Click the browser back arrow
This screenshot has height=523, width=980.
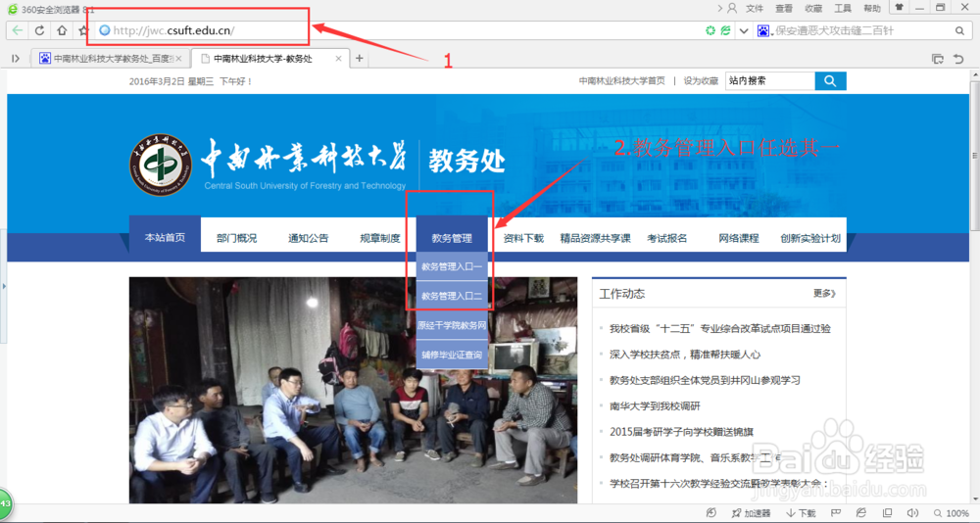[17, 30]
